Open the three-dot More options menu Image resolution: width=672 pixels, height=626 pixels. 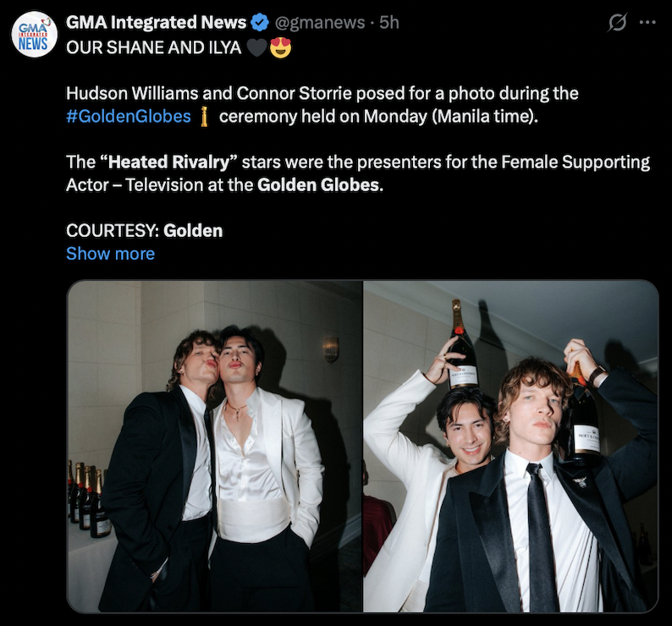point(647,23)
